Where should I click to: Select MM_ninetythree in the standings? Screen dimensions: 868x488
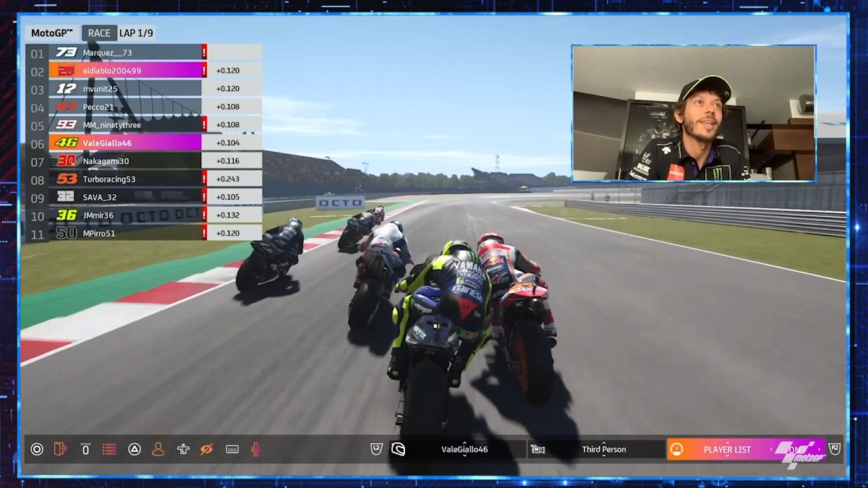click(144, 124)
